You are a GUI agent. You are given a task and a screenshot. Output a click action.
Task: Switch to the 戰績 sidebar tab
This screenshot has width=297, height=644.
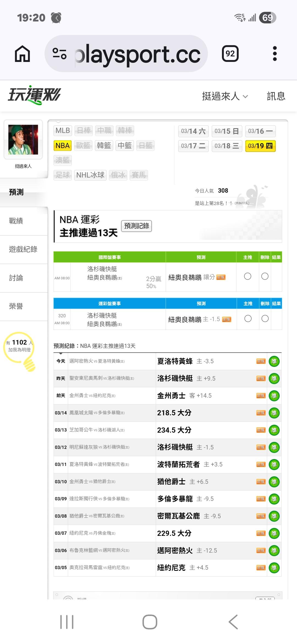16,221
